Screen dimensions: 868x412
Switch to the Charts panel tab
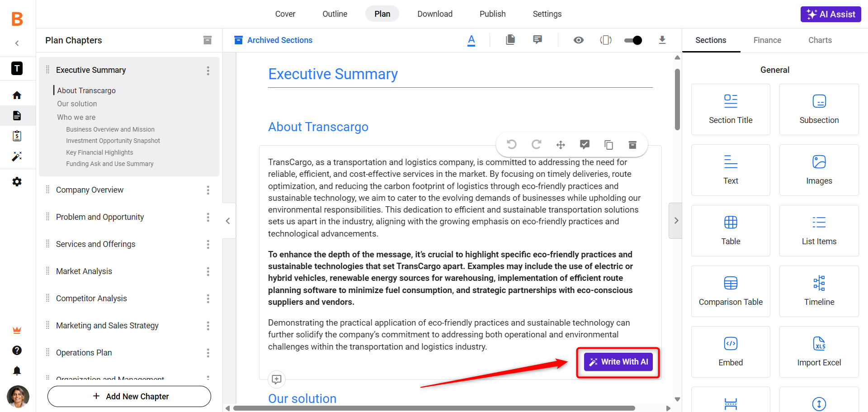tap(820, 40)
